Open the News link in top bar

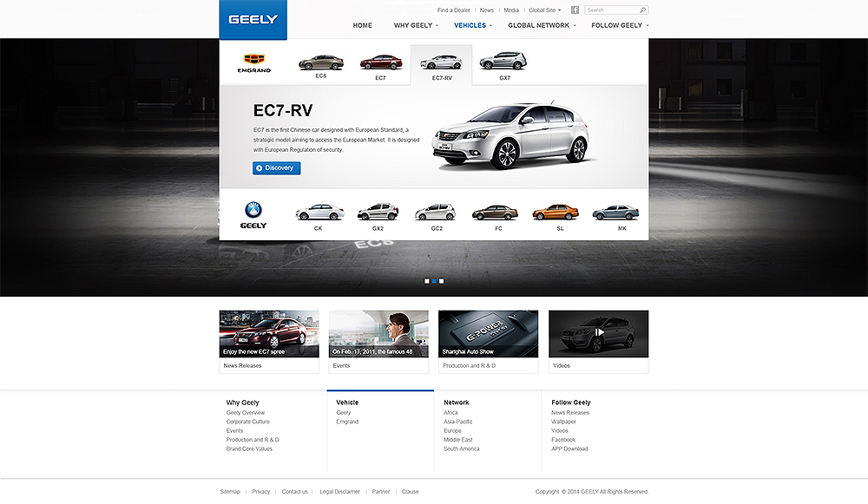click(487, 10)
